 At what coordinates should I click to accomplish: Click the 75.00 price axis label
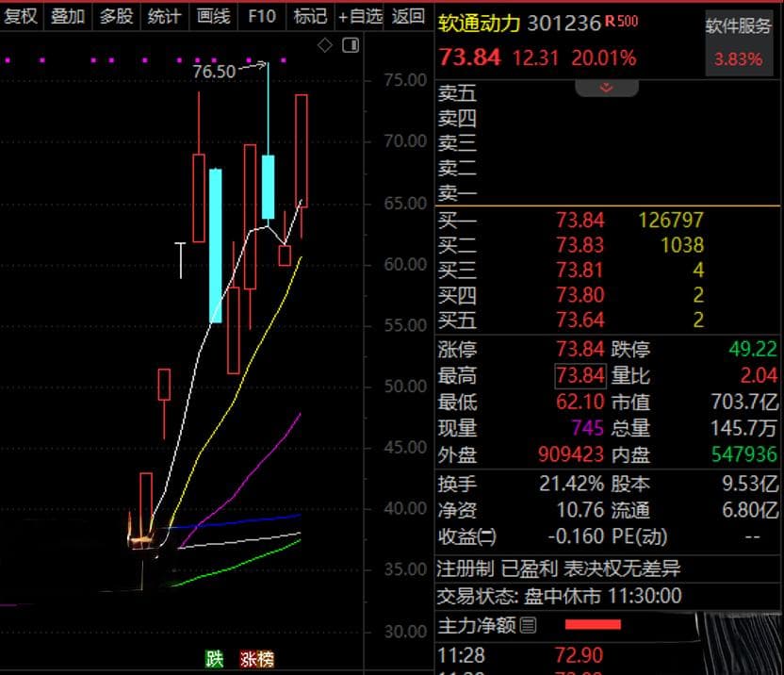point(405,80)
